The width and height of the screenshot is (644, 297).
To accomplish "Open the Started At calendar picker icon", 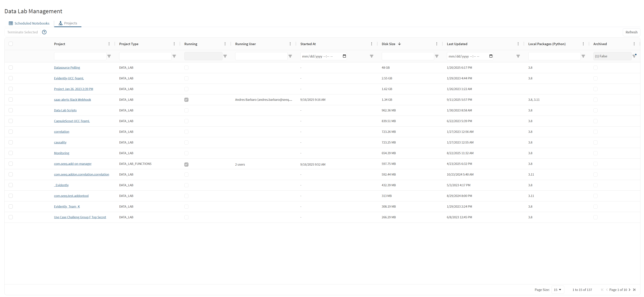I will point(344,56).
